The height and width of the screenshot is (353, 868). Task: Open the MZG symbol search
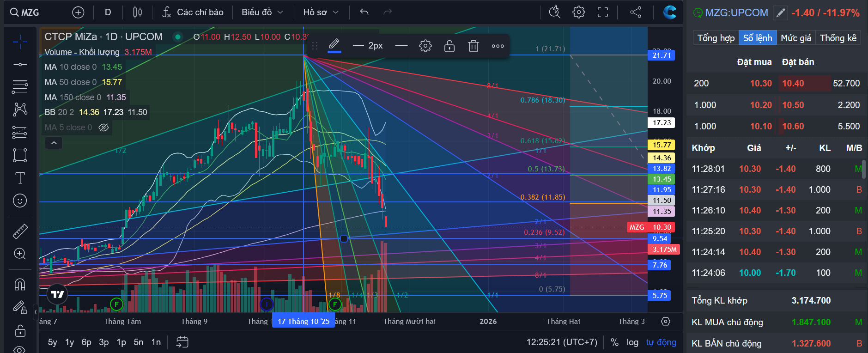[25, 12]
